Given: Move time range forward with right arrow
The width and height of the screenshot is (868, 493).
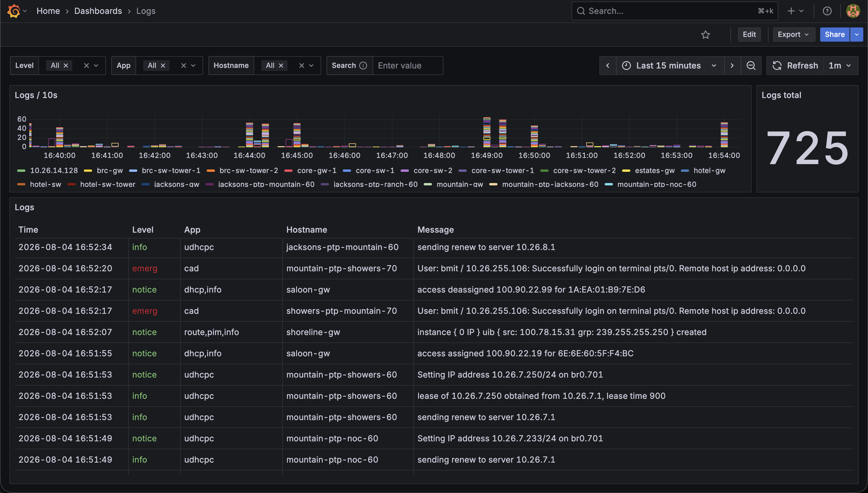Looking at the screenshot, I should pos(732,65).
